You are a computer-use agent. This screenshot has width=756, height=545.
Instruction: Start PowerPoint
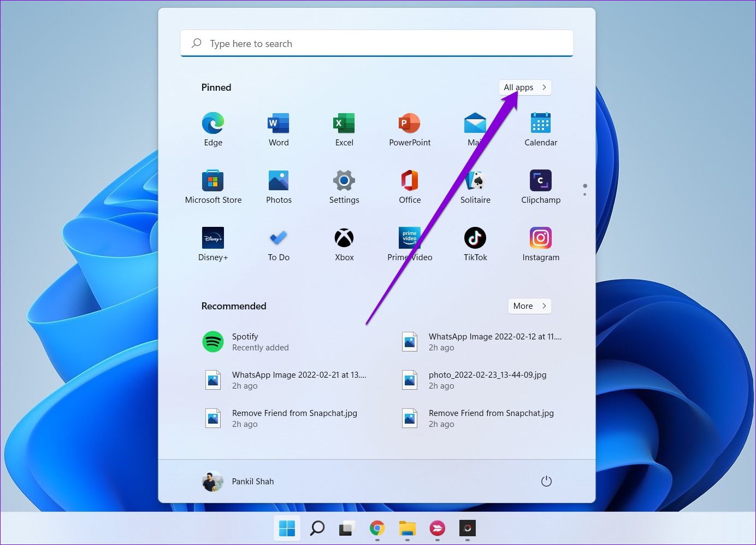tap(409, 128)
